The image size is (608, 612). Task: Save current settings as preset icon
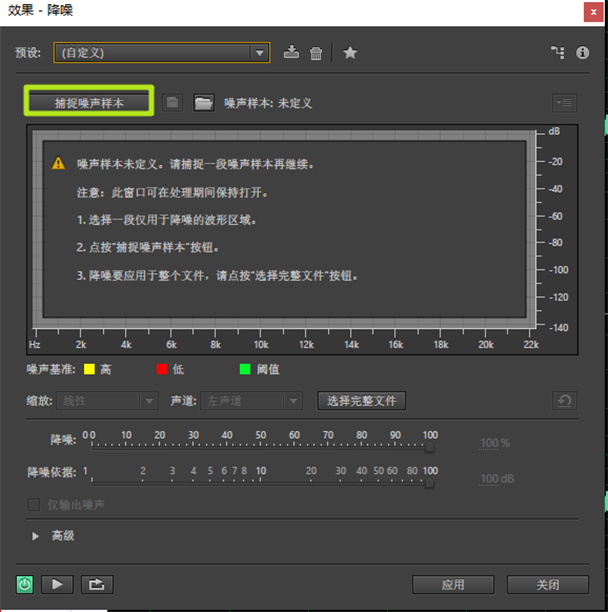coord(291,52)
